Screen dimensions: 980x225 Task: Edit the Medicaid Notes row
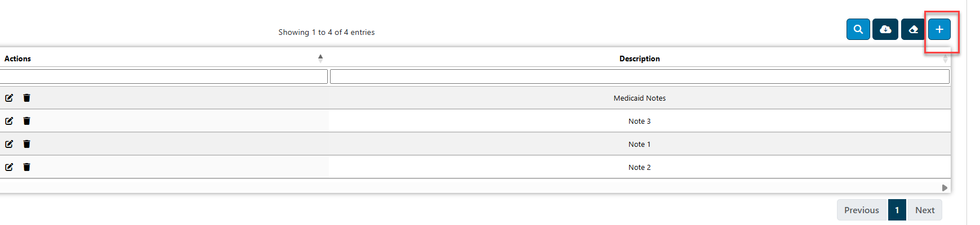[x=9, y=98]
